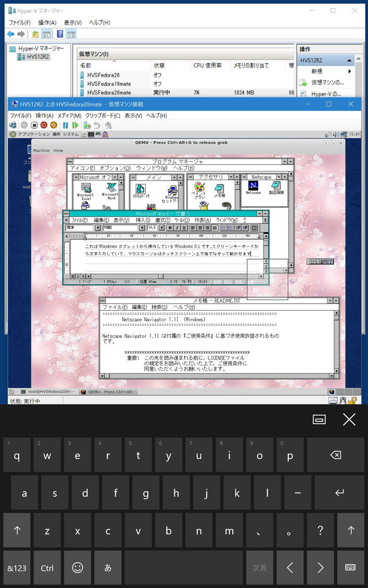Open オプション menu in Program Manager

[115, 168]
